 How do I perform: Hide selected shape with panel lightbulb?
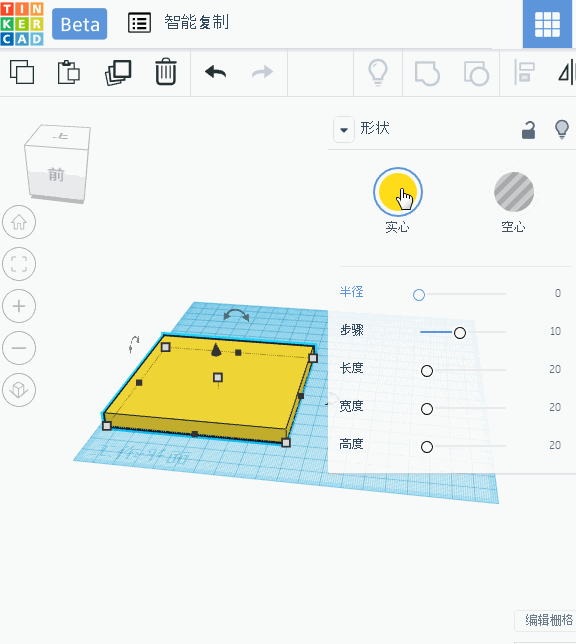[x=562, y=130]
